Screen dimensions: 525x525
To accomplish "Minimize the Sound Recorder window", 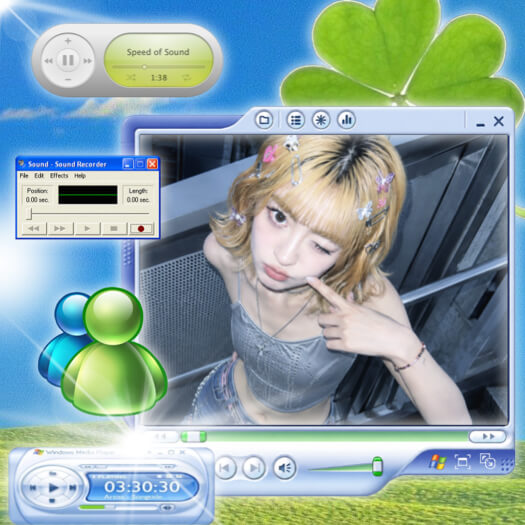I will tap(128, 164).
